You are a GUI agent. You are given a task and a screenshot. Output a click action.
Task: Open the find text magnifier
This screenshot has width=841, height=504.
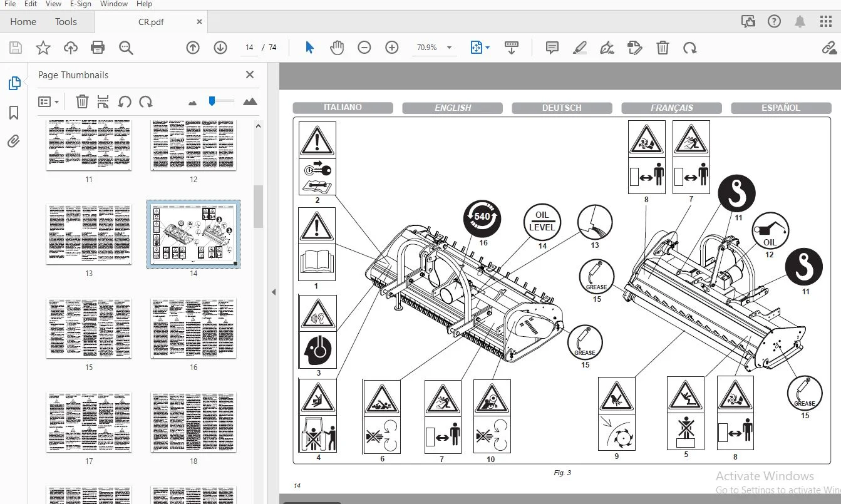126,48
